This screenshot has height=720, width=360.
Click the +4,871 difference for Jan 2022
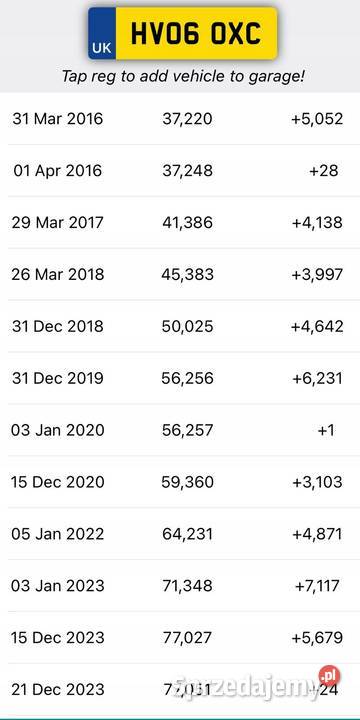pyautogui.click(x=317, y=534)
